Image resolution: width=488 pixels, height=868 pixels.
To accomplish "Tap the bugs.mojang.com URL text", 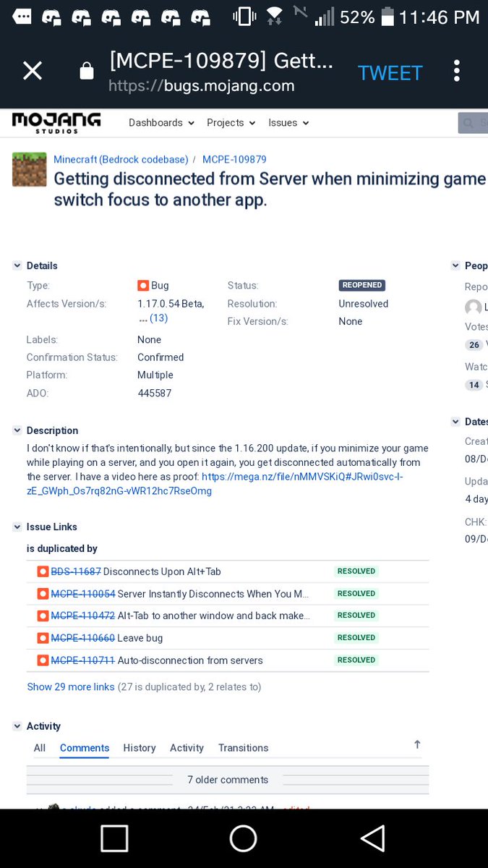I will 202,86.
